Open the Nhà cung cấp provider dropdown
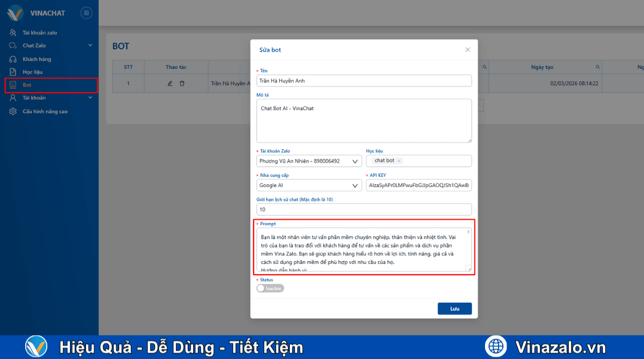This screenshot has width=644, height=359. pos(356,185)
